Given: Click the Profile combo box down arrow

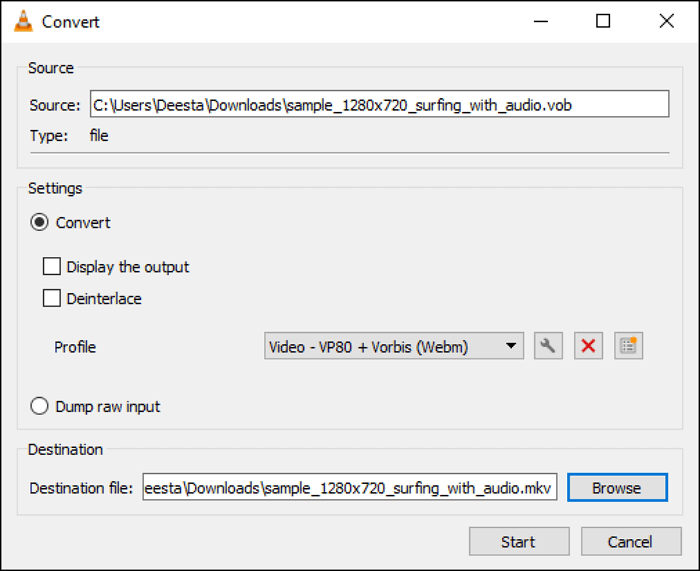Looking at the screenshot, I should pos(511,347).
